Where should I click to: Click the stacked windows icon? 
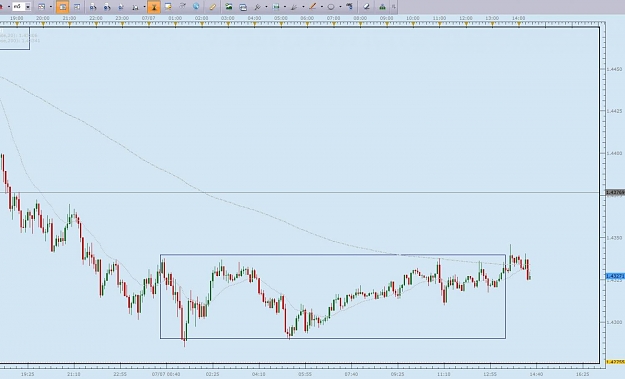[243, 7]
